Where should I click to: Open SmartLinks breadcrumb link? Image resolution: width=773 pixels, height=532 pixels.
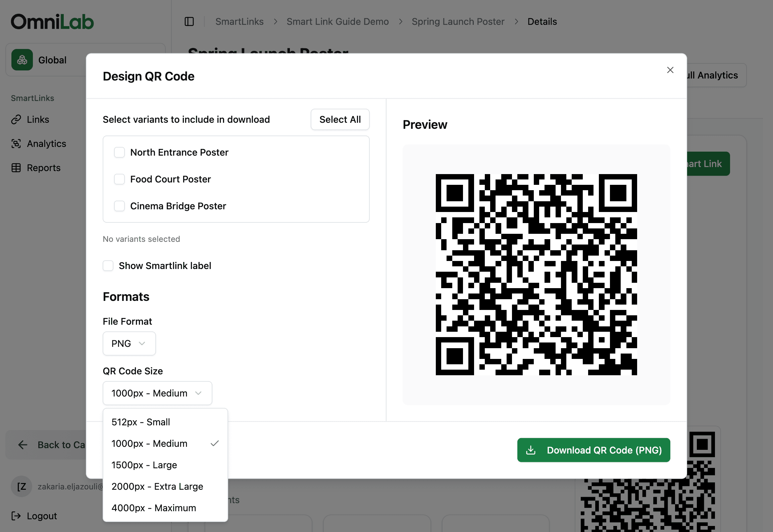tap(240, 21)
